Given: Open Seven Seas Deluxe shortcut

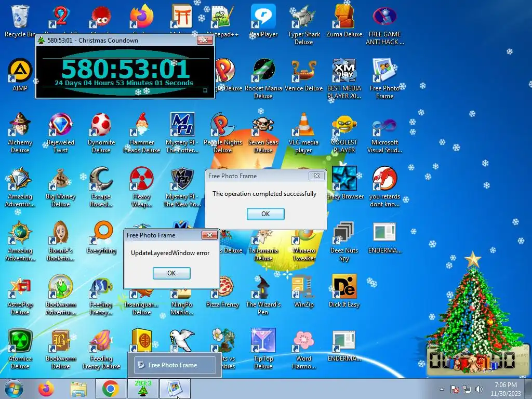Looking at the screenshot, I should pos(263,132).
